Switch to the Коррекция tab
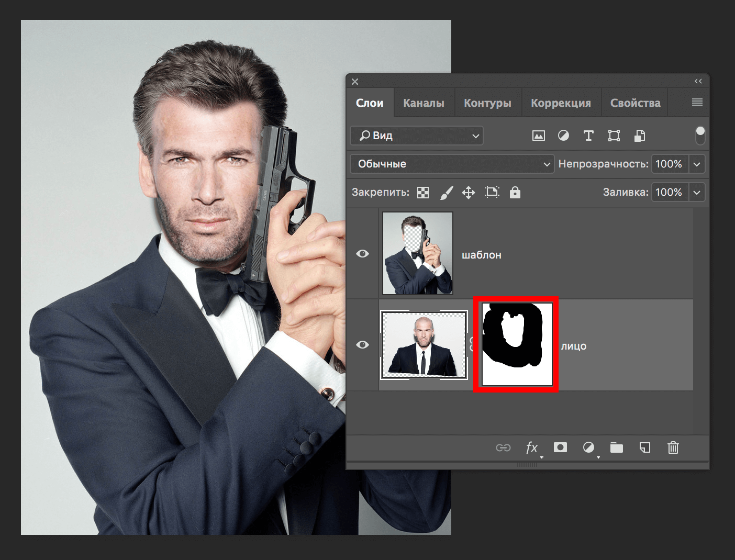The width and height of the screenshot is (735, 560). coord(561,103)
